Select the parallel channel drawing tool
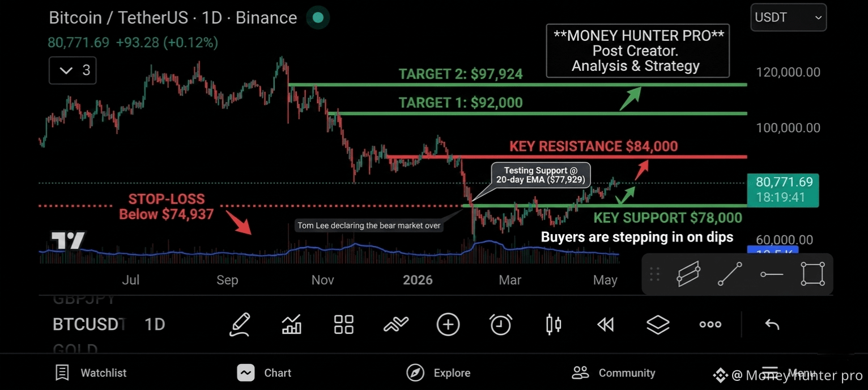Image resolution: width=868 pixels, height=390 pixels. tap(688, 274)
